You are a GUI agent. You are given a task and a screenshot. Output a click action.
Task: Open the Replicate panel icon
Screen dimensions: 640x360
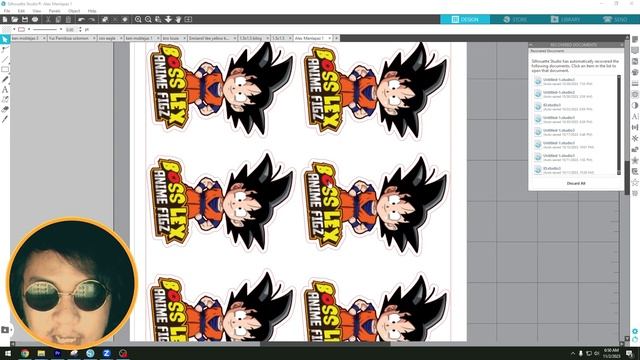[635, 138]
